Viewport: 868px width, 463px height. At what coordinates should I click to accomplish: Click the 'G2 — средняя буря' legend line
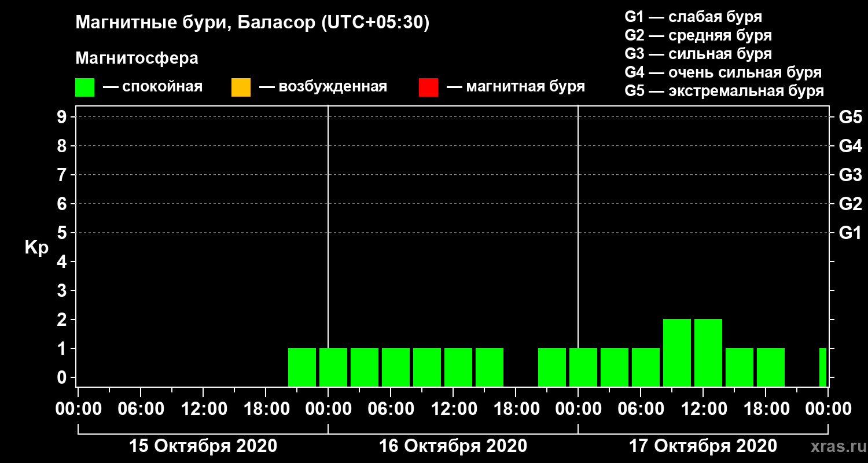coord(698,35)
